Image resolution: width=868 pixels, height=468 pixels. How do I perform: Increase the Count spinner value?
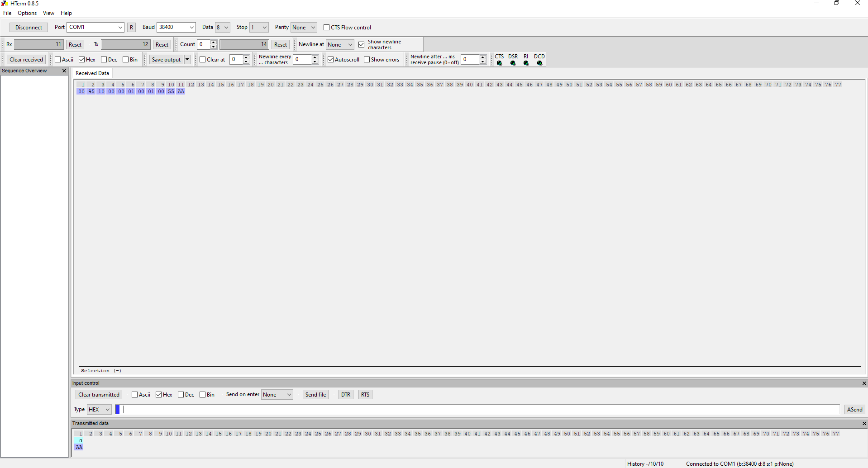point(214,43)
